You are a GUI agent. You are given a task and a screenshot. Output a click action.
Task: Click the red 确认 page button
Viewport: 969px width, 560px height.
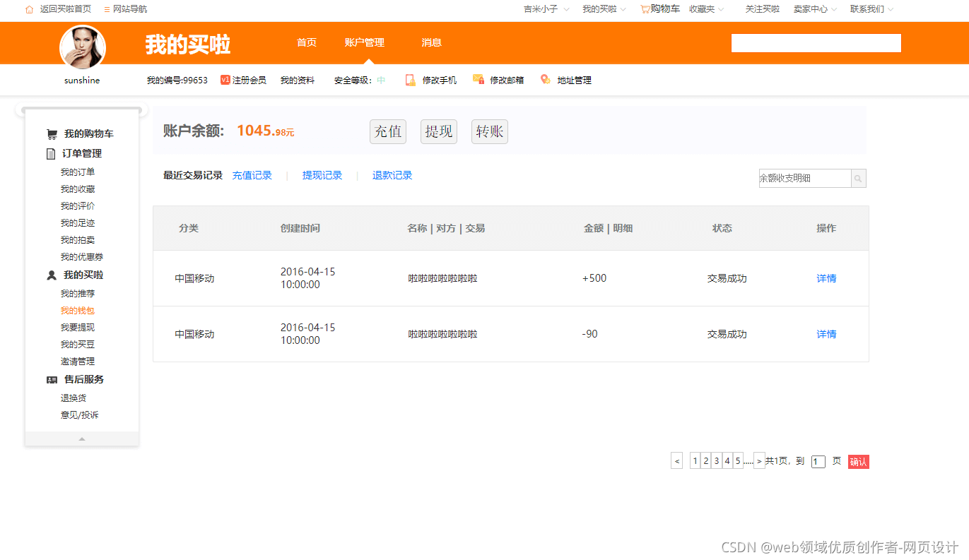[x=858, y=462]
